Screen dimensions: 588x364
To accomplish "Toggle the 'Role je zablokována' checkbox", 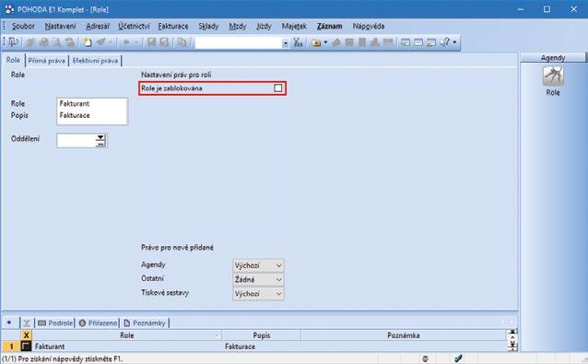I will [x=278, y=88].
